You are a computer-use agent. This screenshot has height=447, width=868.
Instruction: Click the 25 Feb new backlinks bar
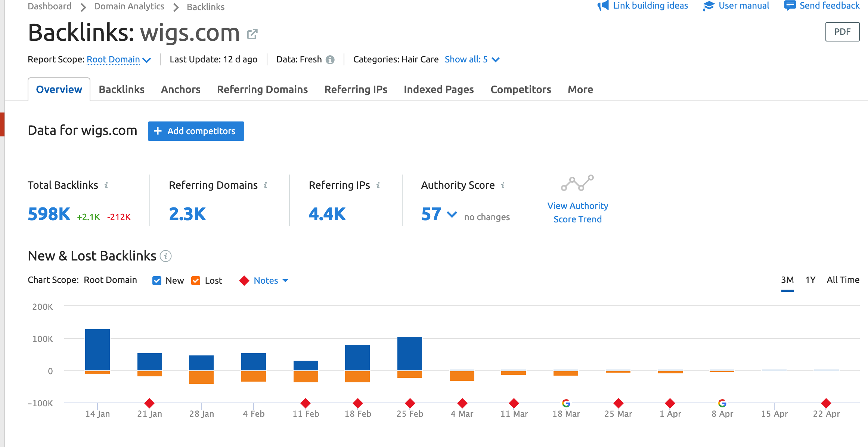click(410, 354)
